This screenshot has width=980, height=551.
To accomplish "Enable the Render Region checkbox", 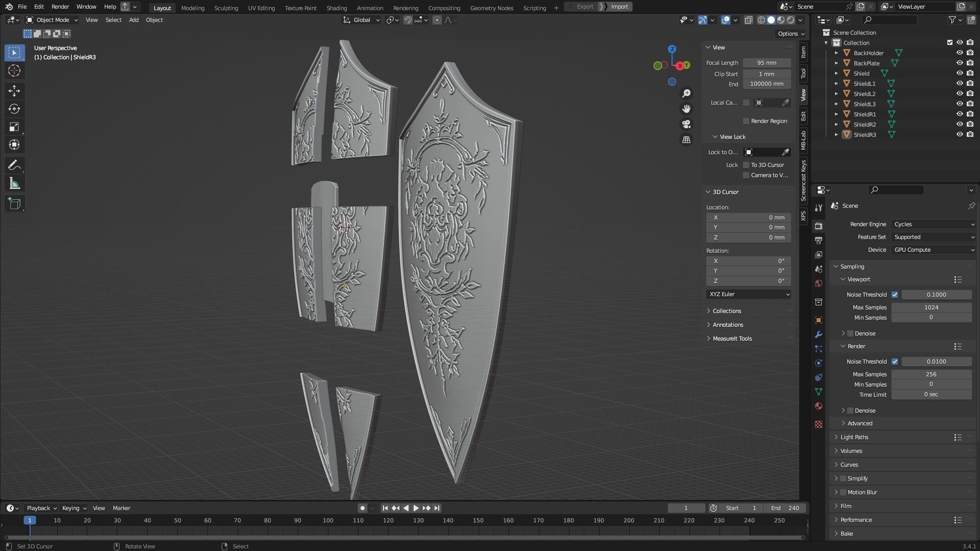I will coord(746,121).
